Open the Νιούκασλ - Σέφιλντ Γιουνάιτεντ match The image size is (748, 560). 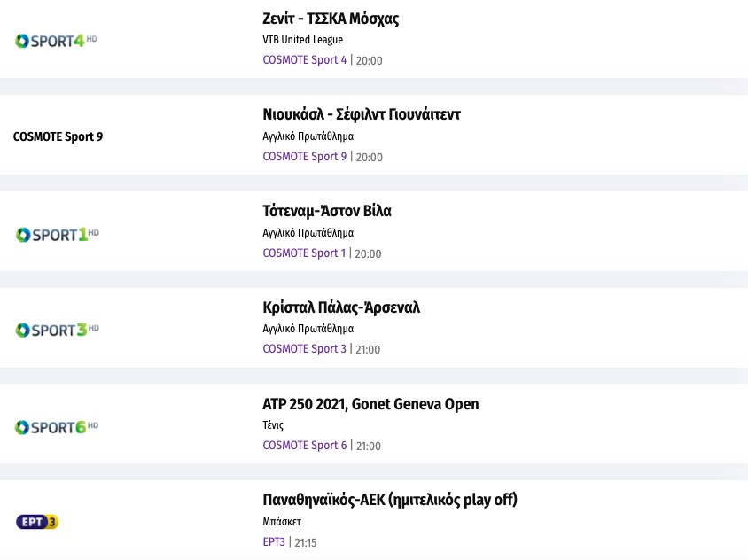click(x=362, y=114)
